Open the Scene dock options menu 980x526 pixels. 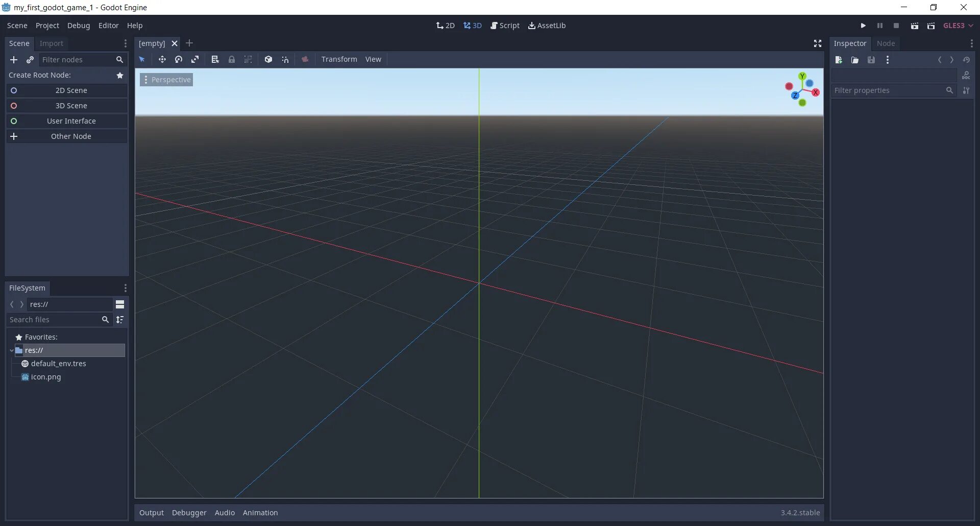125,43
